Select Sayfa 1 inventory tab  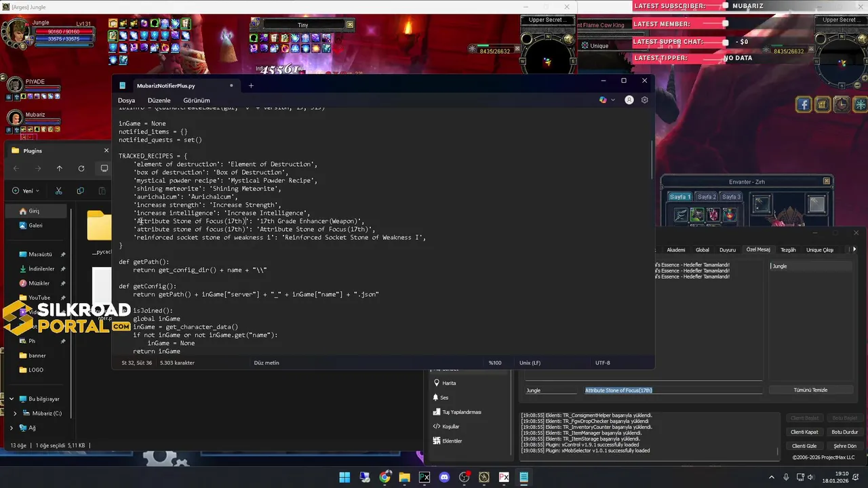pos(679,197)
